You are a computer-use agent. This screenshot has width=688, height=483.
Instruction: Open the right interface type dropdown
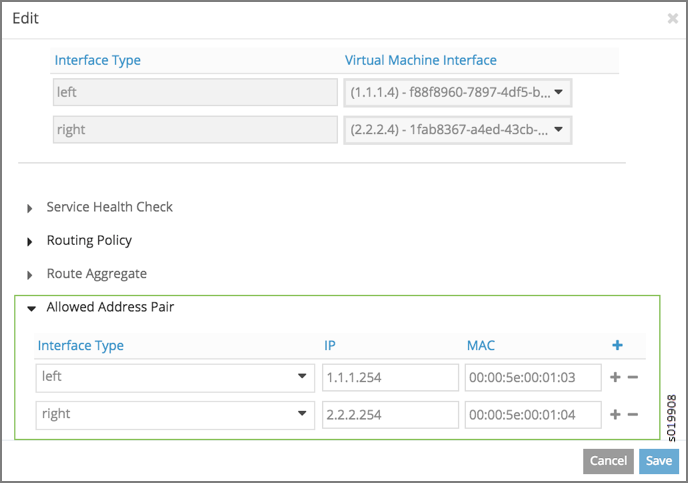tap(172, 413)
